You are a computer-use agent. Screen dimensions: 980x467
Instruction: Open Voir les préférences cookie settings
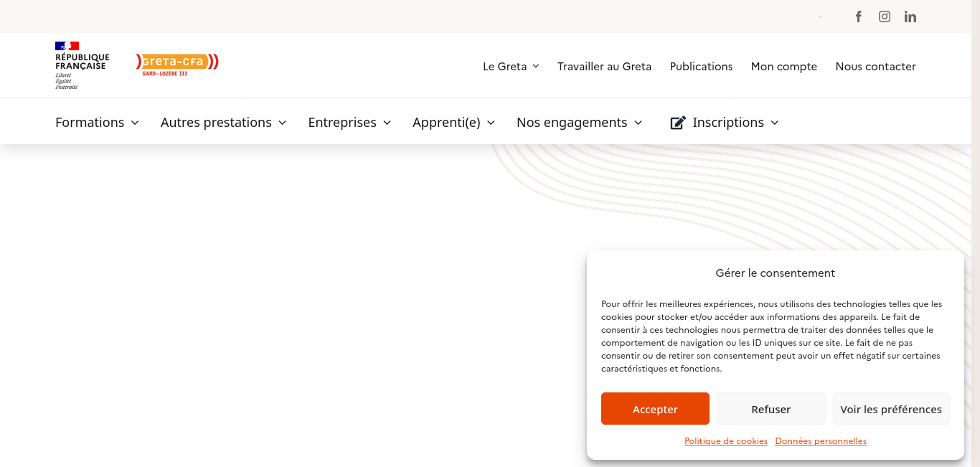coord(891,409)
